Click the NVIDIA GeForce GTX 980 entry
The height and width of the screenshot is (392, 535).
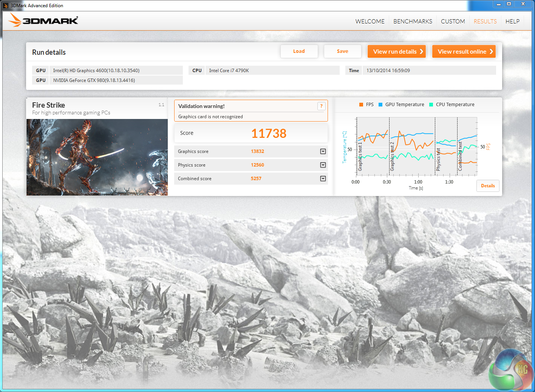(107, 80)
